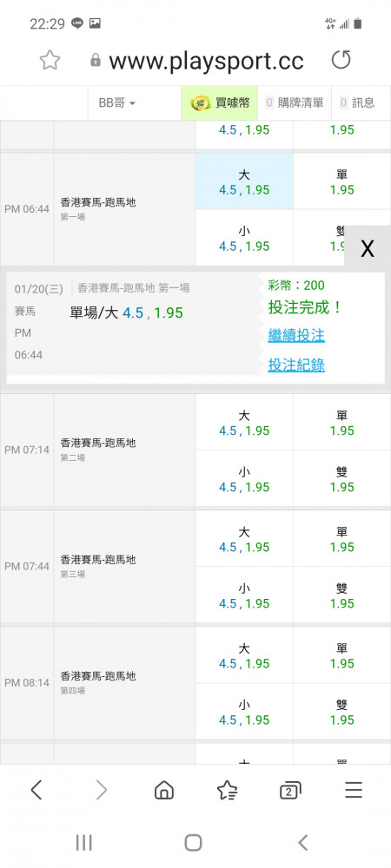Open bookmarks list star icon

click(x=228, y=790)
